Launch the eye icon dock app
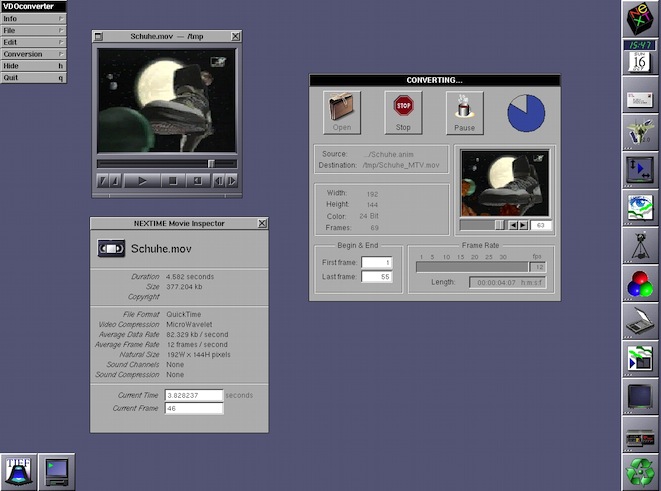The image size is (661, 491). (x=640, y=207)
